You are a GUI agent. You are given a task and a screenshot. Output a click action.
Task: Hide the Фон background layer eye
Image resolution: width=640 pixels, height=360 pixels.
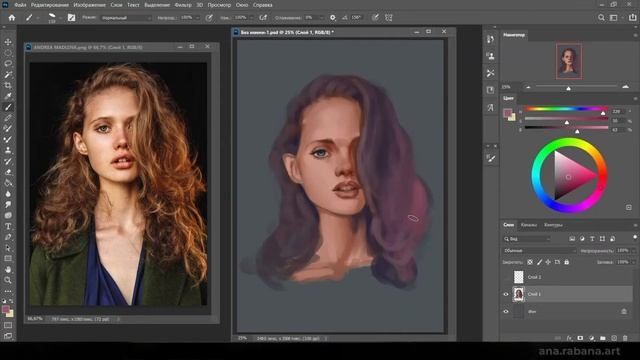[x=506, y=311]
